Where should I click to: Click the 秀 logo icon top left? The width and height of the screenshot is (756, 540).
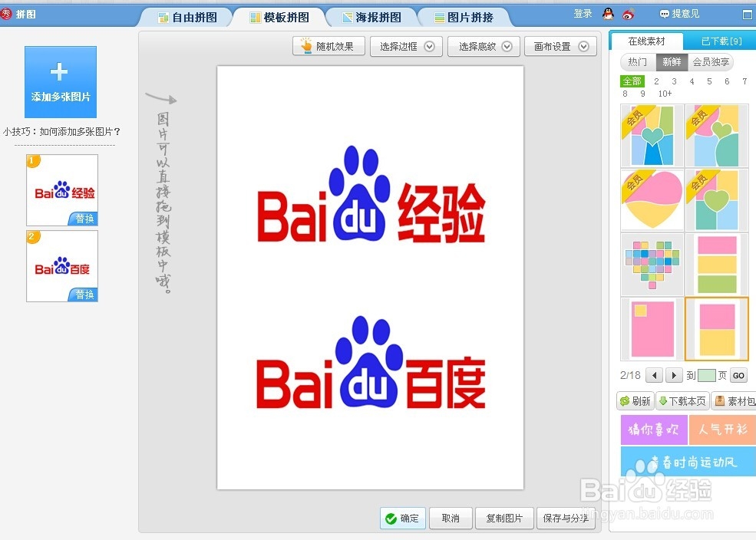(x=8, y=13)
